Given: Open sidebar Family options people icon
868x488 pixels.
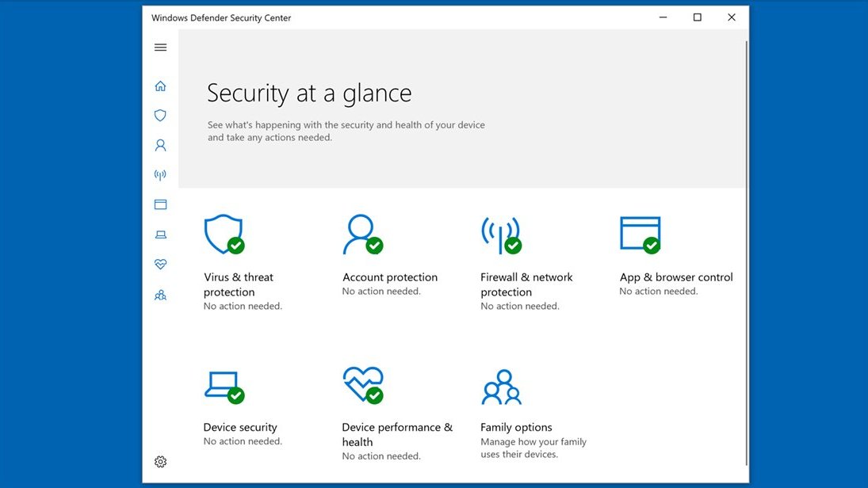Looking at the screenshot, I should 161,295.
